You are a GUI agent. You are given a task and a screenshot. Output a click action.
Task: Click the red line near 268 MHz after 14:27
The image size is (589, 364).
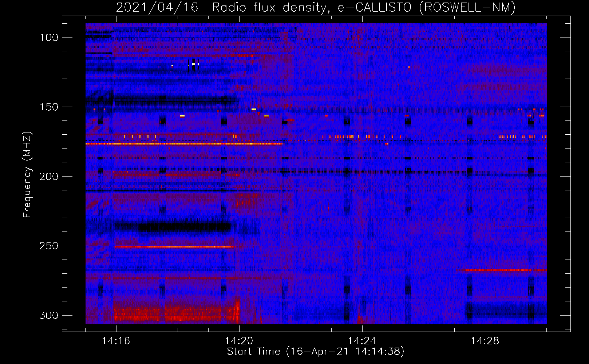point(501,270)
